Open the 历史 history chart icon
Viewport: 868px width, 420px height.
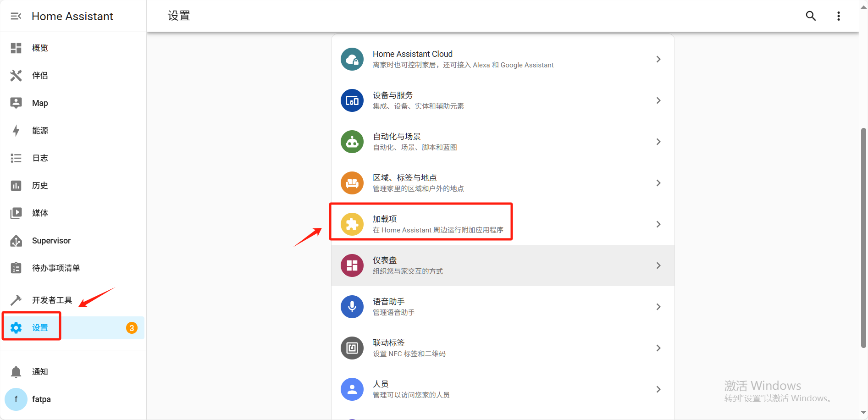pos(16,186)
